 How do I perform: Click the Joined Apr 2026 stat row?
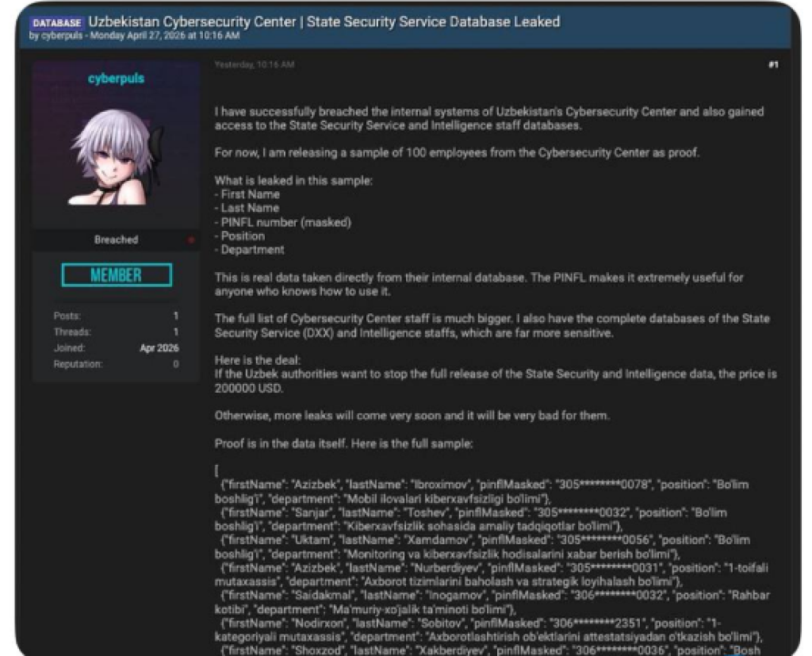click(x=116, y=347)
